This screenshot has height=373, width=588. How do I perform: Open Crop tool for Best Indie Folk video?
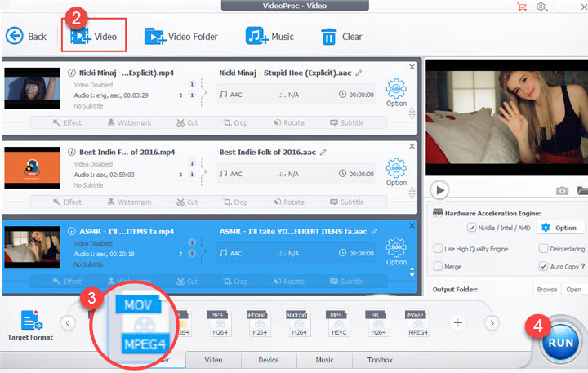[235, 202]
